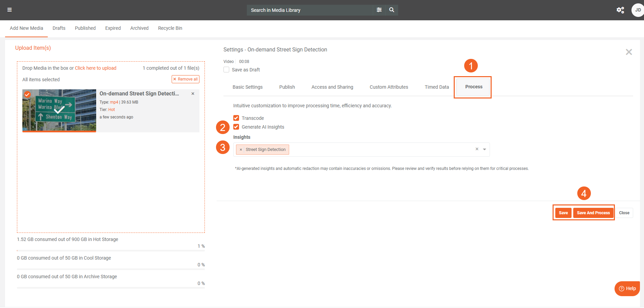
Task: Open the Access and Sharing tab
Action: (332, 87)
